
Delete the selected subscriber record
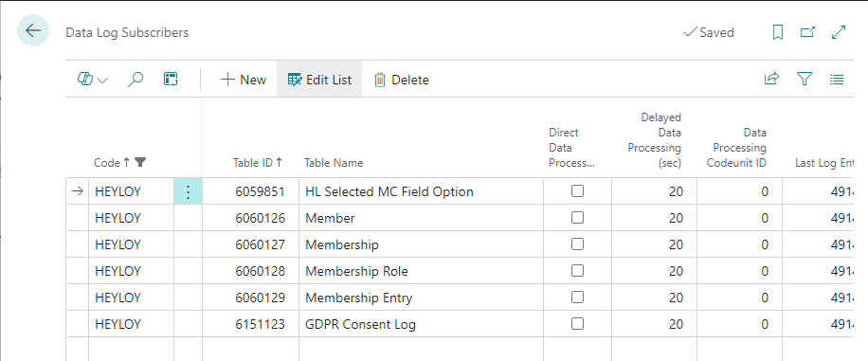pos(402,80)
